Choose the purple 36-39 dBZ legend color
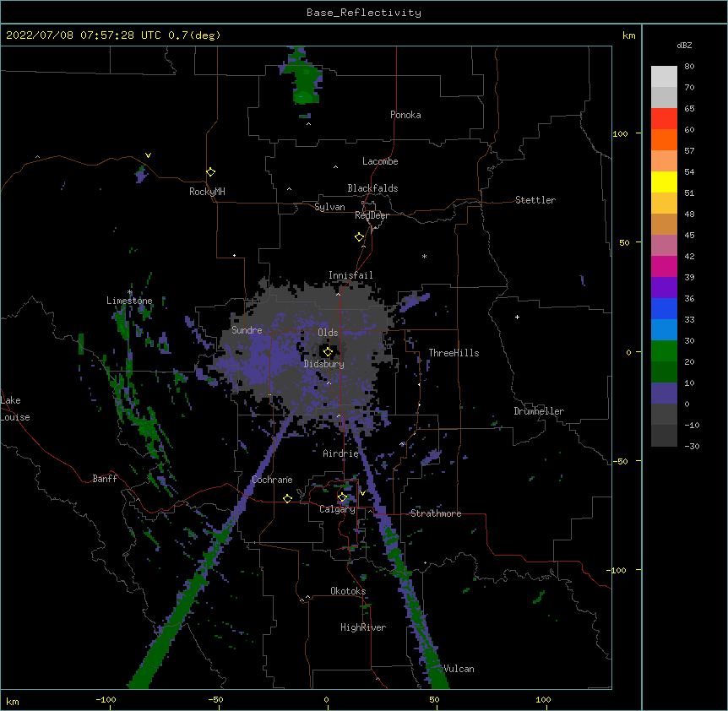This screenshot has width=728, height=711. click(x=664, y=287)
